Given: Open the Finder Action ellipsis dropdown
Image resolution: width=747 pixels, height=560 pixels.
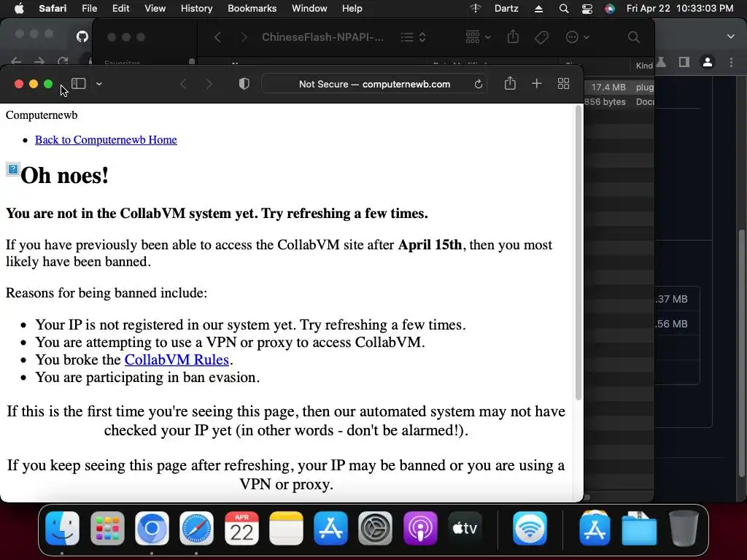Looking at the screenshot, I should [x=577, y=37].
